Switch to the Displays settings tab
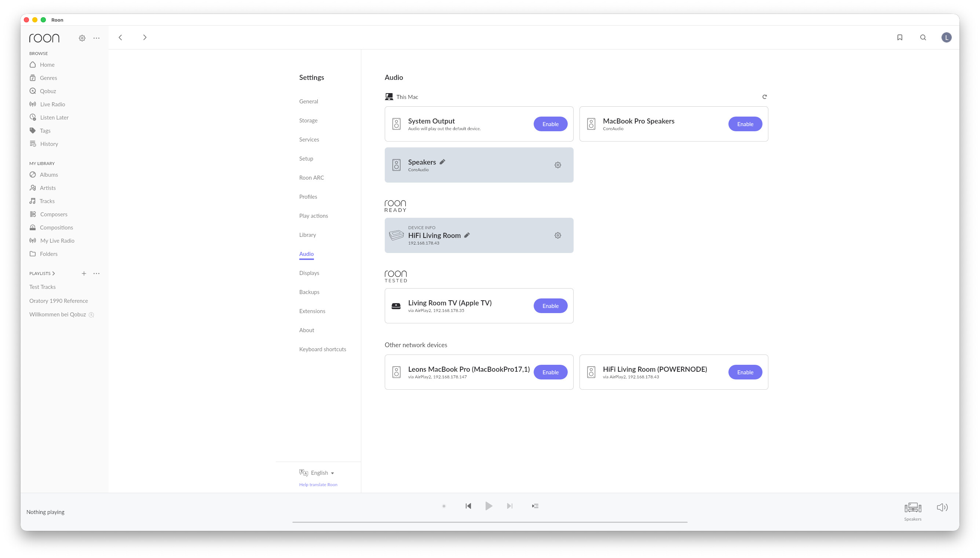 tap(309, 273)
